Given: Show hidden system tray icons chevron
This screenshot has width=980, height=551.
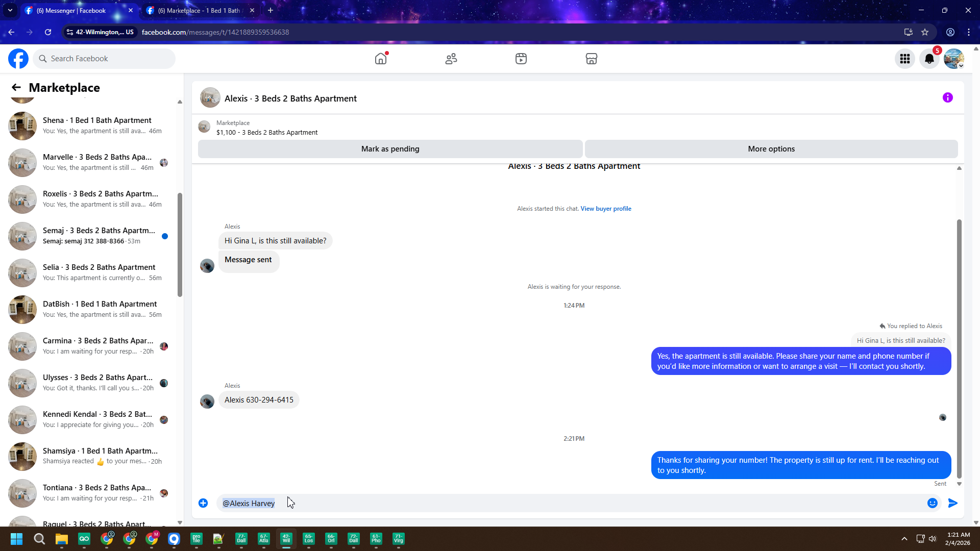Looking at the screenshot, I should (904, 539).
